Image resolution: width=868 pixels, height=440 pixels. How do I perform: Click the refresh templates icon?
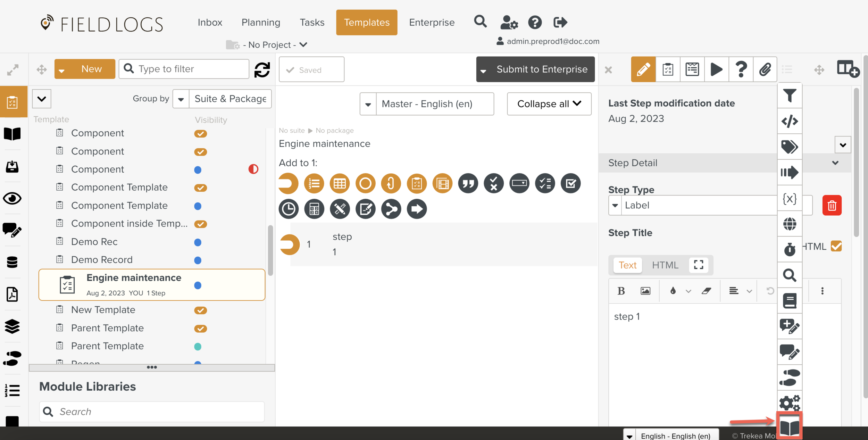coord(262,69)
